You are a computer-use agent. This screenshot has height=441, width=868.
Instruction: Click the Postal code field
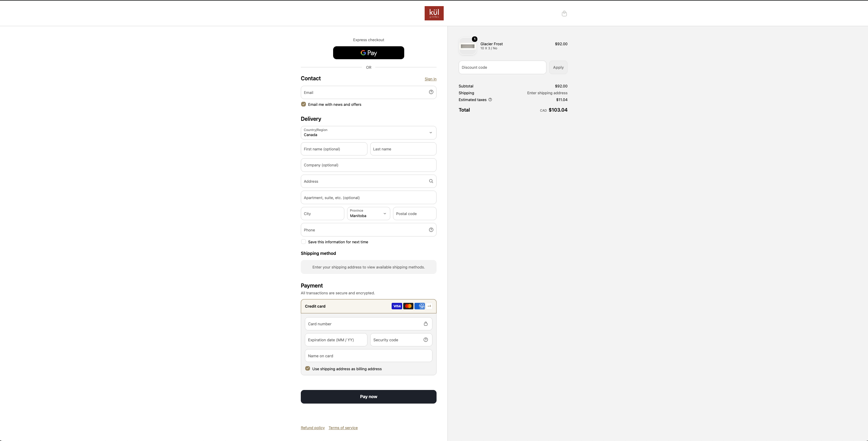(414, 214)
